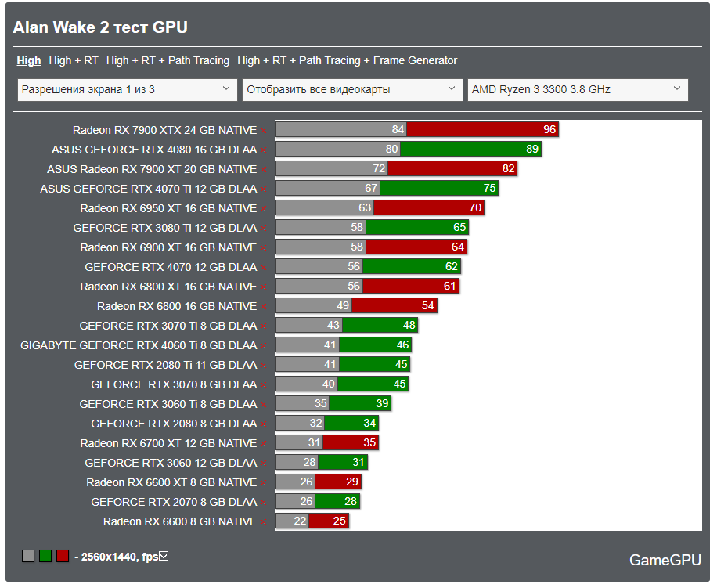Remove GEFORCE RTX 2070 8 GB row
Screen dimensions: 717x588
pos(264,503)
